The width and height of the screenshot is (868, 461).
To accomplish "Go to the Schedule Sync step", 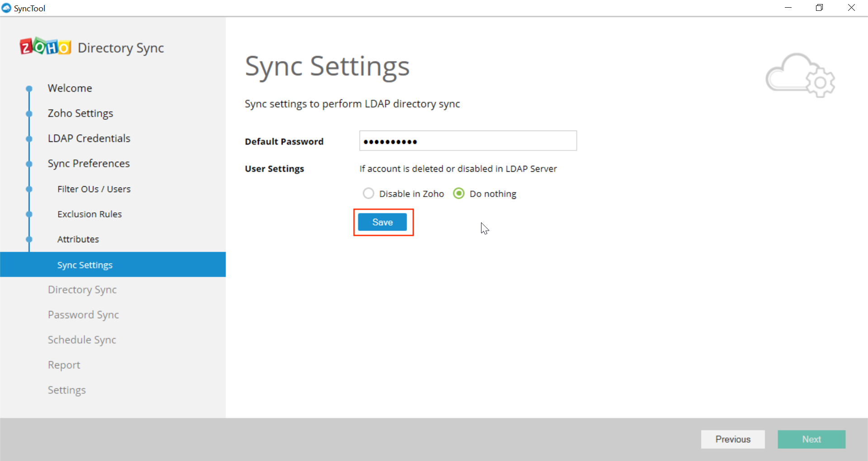I will coord(82,339).
